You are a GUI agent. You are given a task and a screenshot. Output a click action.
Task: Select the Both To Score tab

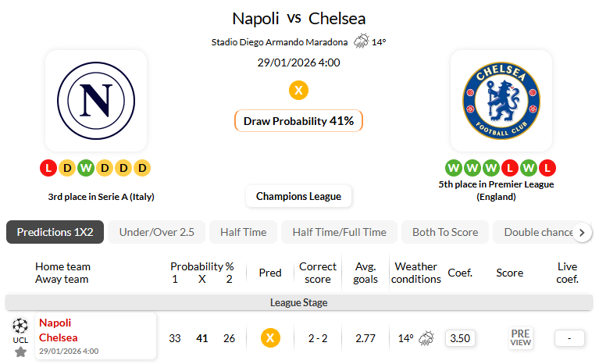coord(445,232)
